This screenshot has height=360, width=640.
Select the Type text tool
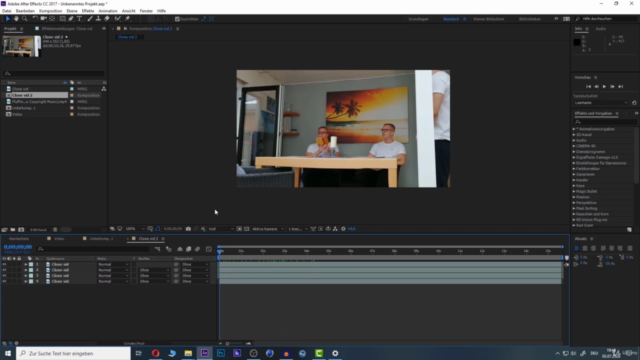pos(80,19)
